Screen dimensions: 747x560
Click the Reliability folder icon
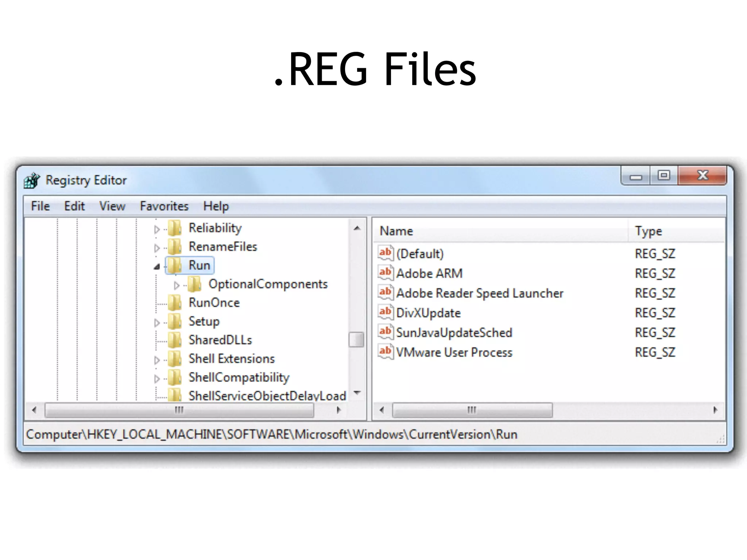click(x=175, y=228)
